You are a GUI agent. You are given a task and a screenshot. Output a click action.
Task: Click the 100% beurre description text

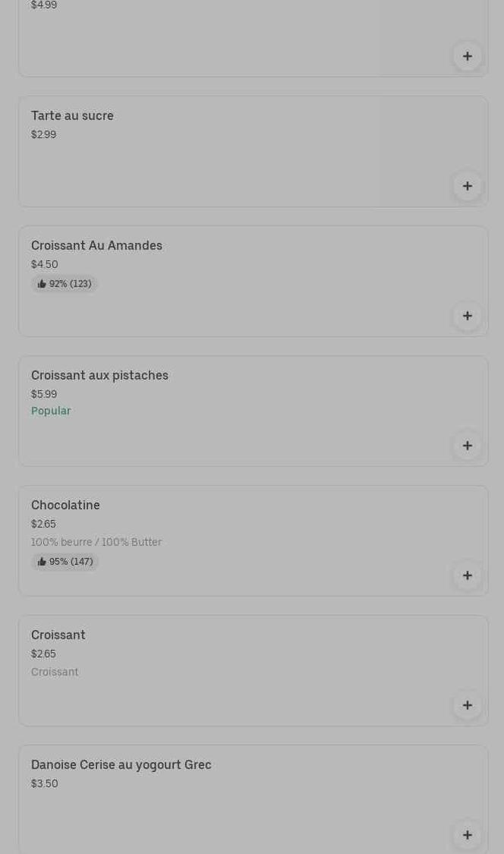coord(96,542)
